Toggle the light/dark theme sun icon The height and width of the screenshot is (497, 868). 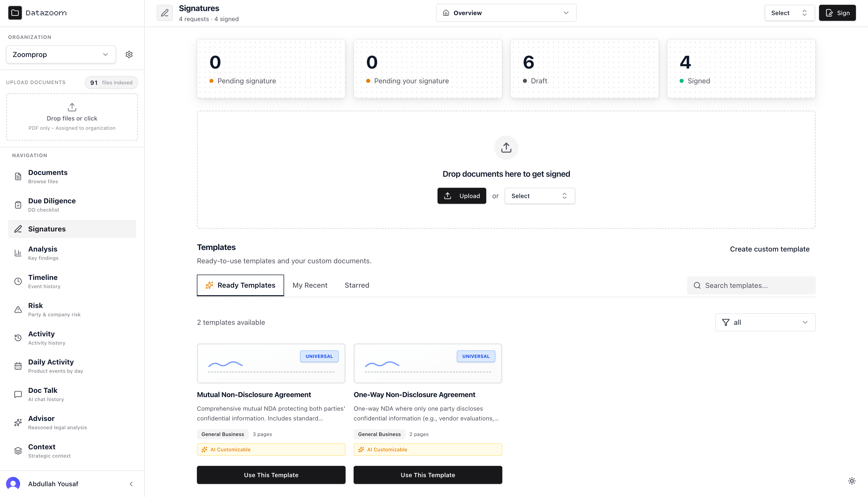click(852, 481)
